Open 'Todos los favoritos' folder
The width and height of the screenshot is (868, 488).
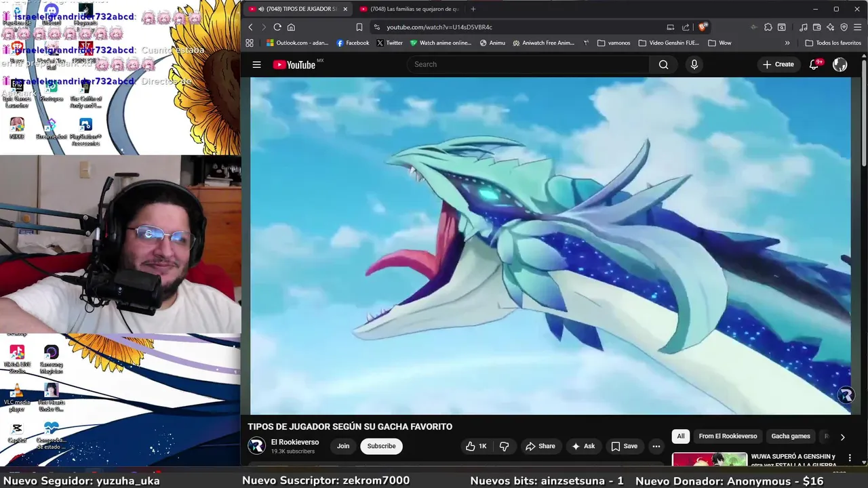pos(833,43)
